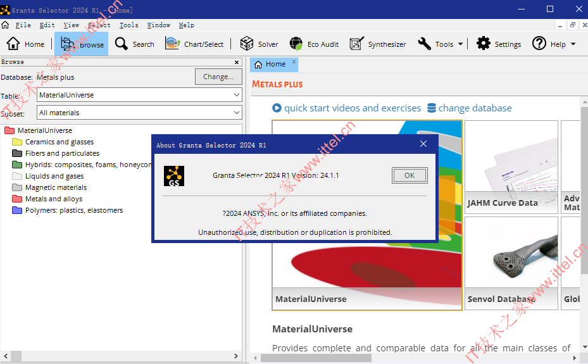The height and width of the screenshot is (364, 588).
Task: Click the quick start play icon
Action: tap(277, 108)
